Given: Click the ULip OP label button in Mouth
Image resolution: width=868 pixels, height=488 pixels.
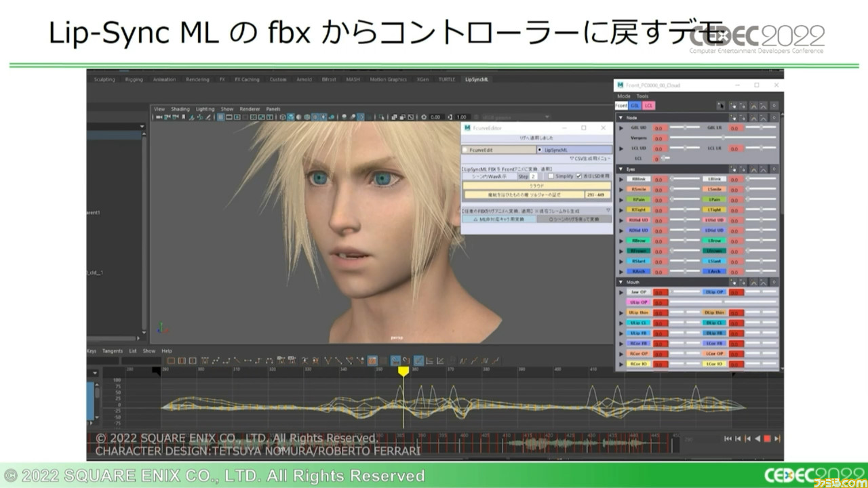Looking at the screenshot, I should coord(638,302).
